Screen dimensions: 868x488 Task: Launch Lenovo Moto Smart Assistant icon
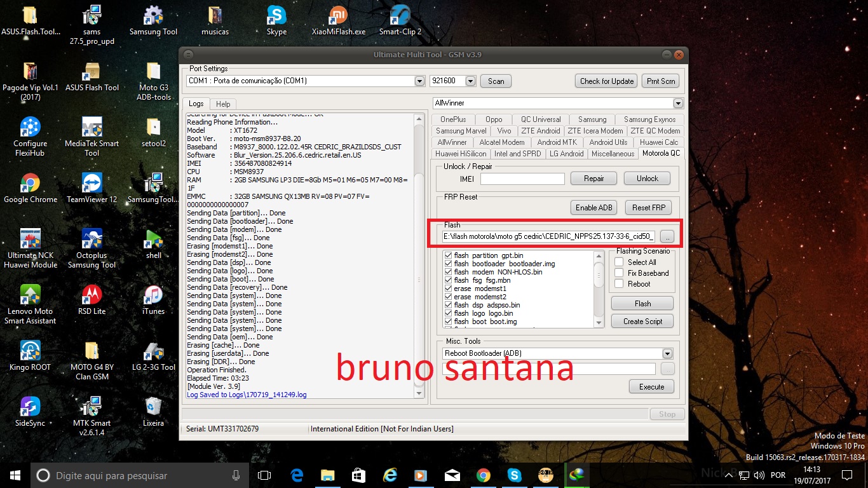click(x=30, y=304)
